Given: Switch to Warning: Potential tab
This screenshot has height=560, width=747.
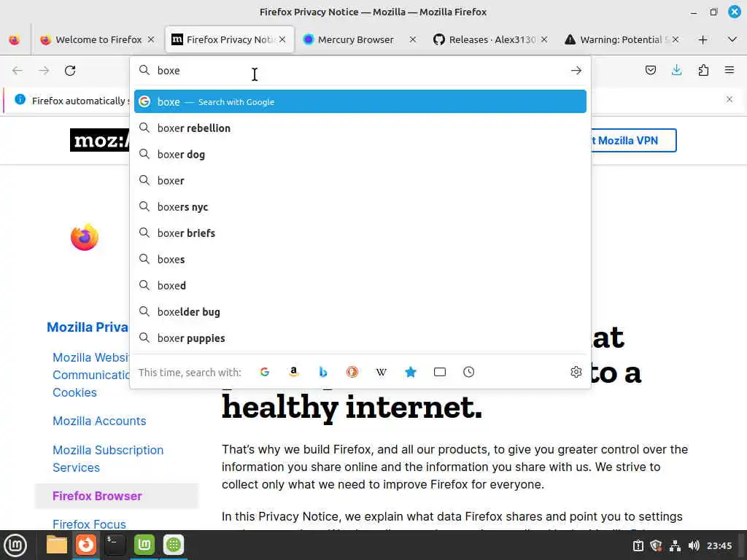Looking at the screenshot, I should click(x=622, y=39).
